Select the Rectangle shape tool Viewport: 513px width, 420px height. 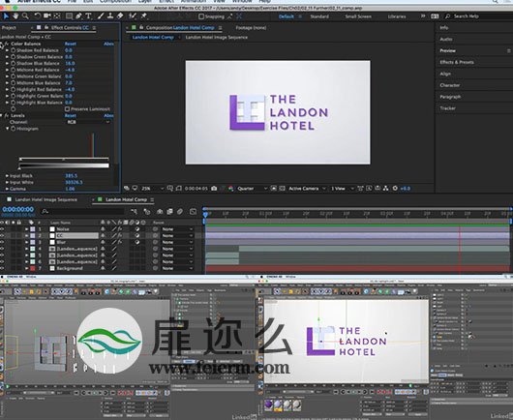[69, 15]
